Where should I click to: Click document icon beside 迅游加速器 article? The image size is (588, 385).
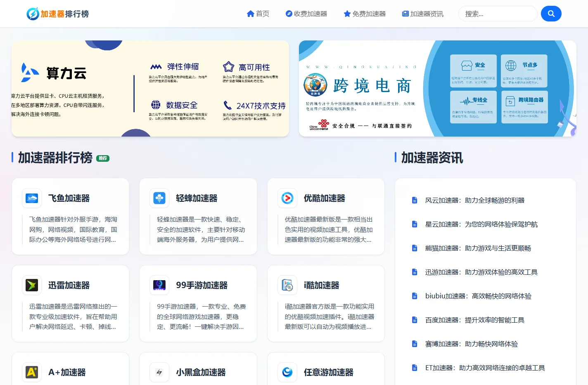415,272
